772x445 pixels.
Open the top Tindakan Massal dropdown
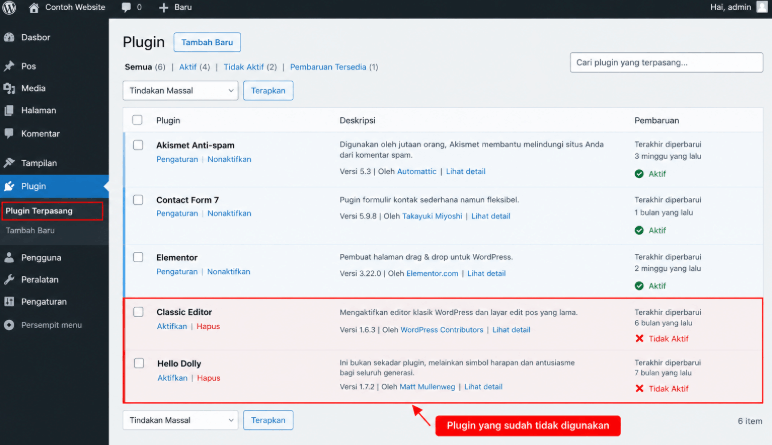tap(180, 91)
